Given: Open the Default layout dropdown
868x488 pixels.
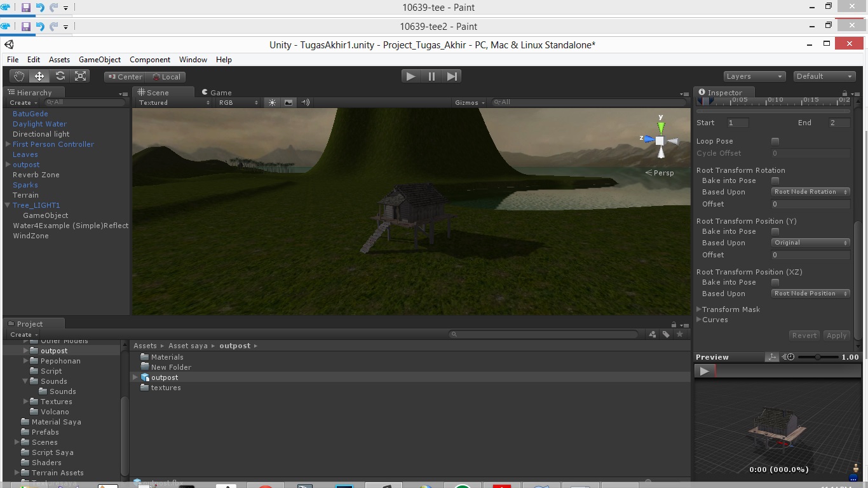Looking at the screenshot, I should tap(824, 76).
